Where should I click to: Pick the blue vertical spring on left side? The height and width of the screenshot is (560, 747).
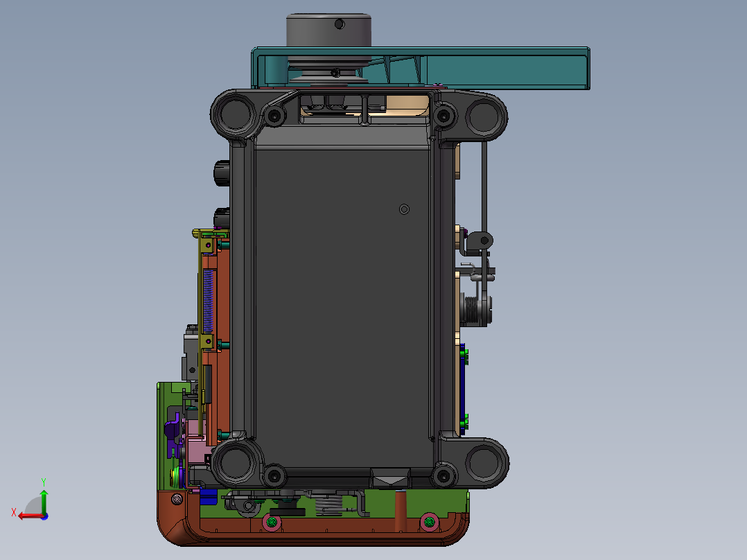pyautogui.click(x=208, y=300)
